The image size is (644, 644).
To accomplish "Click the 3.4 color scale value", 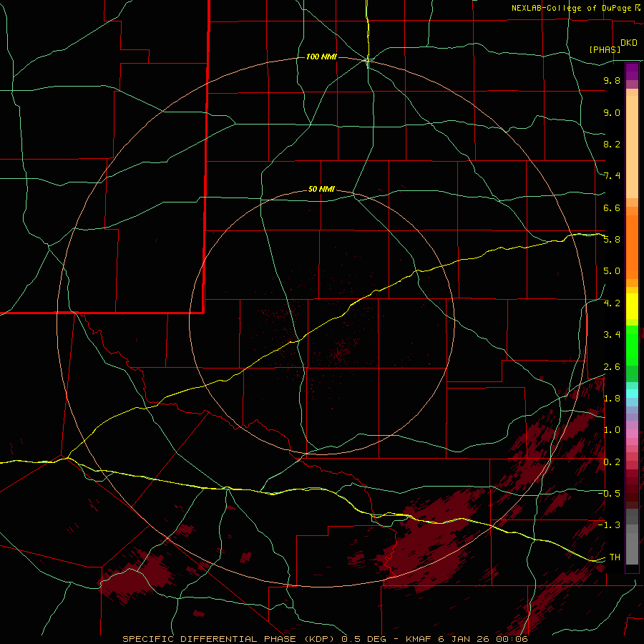I will 612,335.
